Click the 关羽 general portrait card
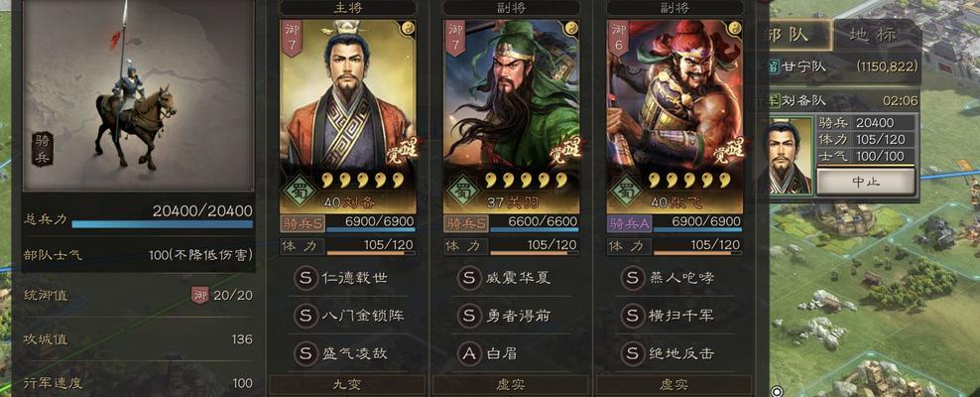 click(x=511, y=117)
